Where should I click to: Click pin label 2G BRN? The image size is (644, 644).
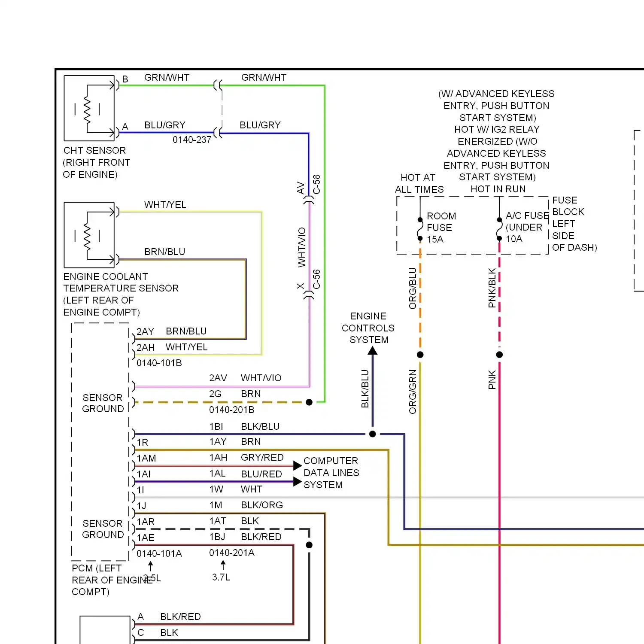(235, 394)
